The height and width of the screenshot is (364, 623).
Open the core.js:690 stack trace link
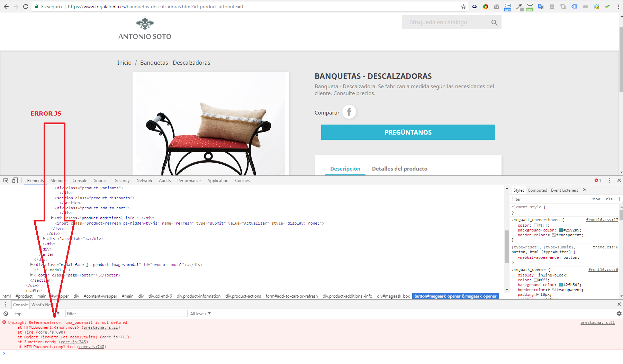(x=51, y=332)
